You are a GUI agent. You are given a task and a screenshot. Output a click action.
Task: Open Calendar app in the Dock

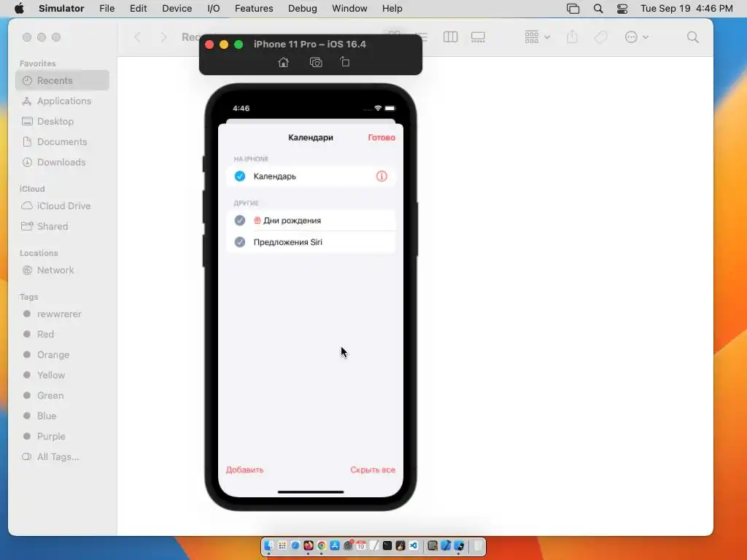point(361,545)
